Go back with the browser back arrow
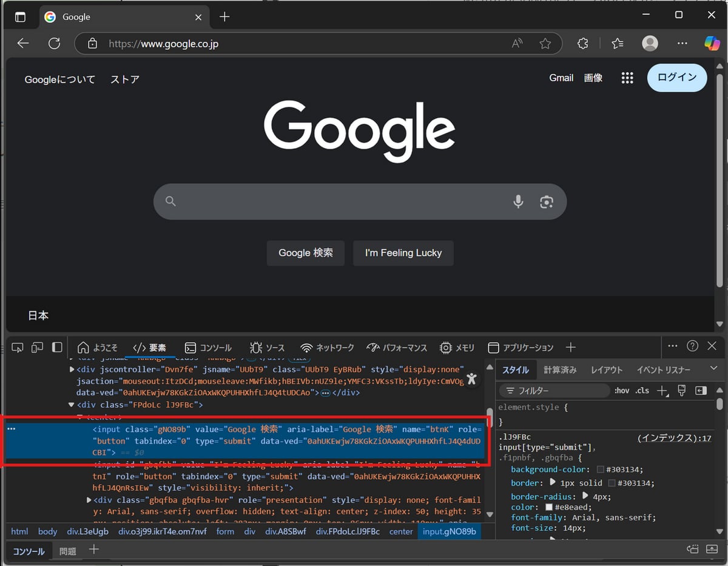 (23, 44)
